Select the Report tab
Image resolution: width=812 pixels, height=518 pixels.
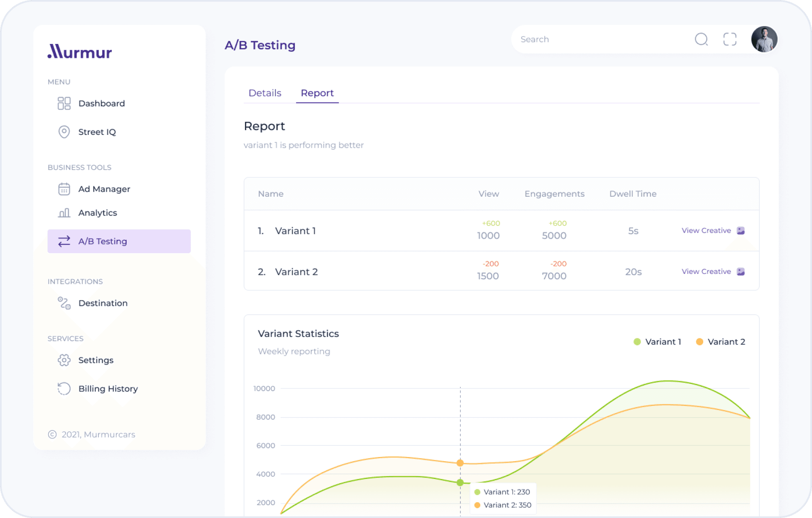[x=317, y=93]
